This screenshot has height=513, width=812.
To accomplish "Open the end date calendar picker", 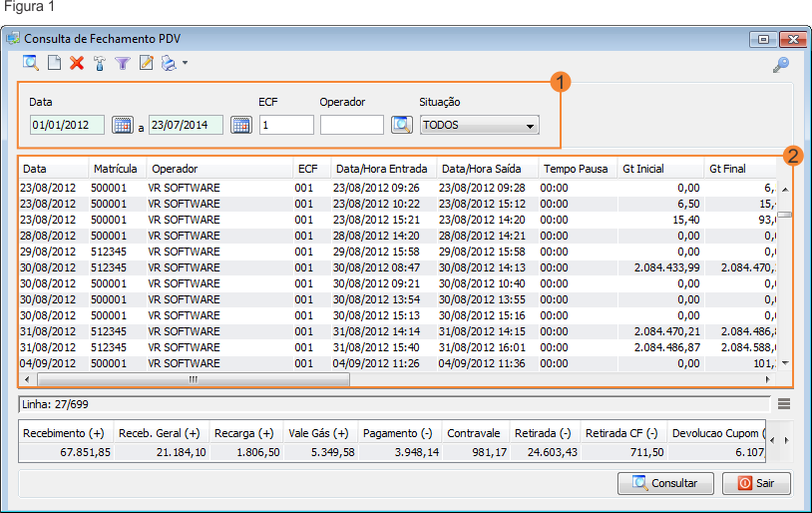I will 240,125.
